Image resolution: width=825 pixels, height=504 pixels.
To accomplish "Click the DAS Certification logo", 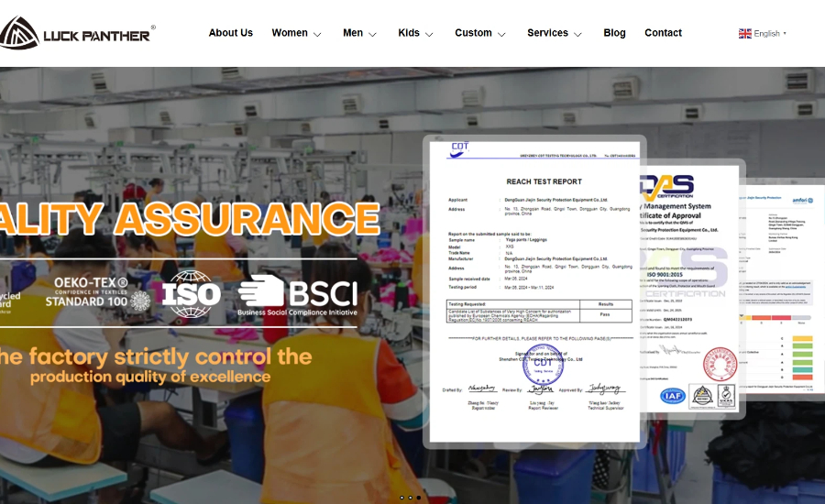I will point(667,187).
